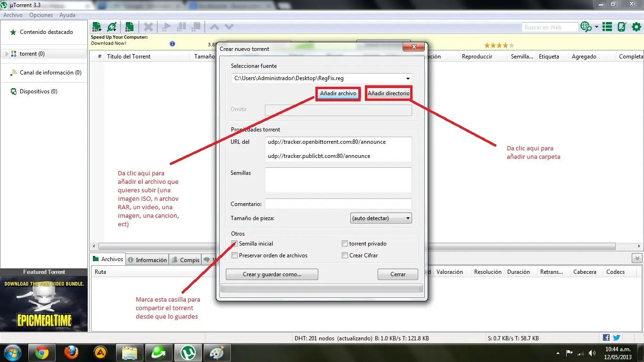Share on Twitter from status bar
The width and height of the screenshot is (644, 362).
pyautogui.click(x=616, y=338)
